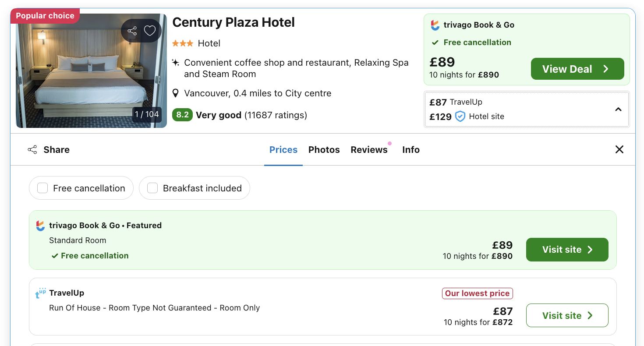Viewport: 644px width, 346px height.
Task: Click the three-star hotel rating icons
Action: click(x=182, y=43)
